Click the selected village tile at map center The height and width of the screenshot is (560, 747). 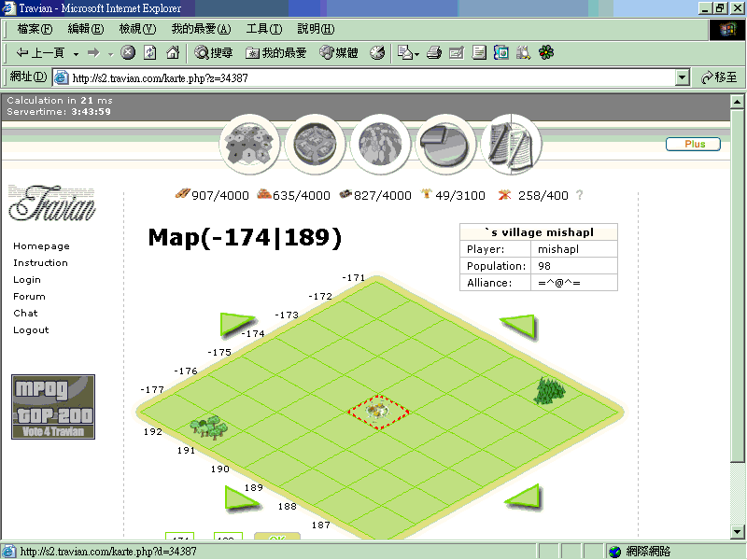click(378, 412)
